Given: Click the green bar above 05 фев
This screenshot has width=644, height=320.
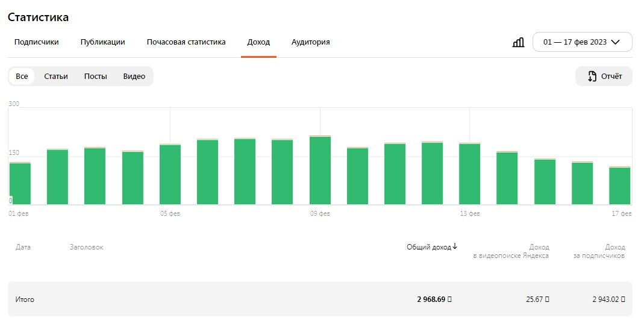Looking at the screenshot, I should 170,174.
